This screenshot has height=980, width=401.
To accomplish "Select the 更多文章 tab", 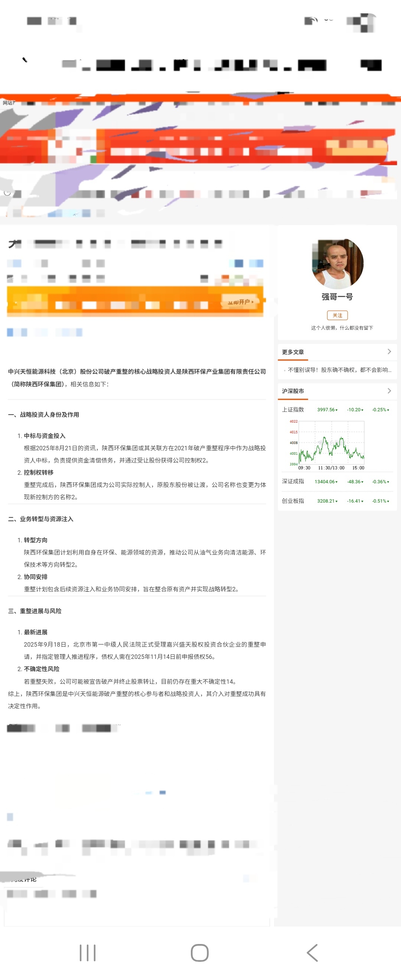I will click(293, 352).
